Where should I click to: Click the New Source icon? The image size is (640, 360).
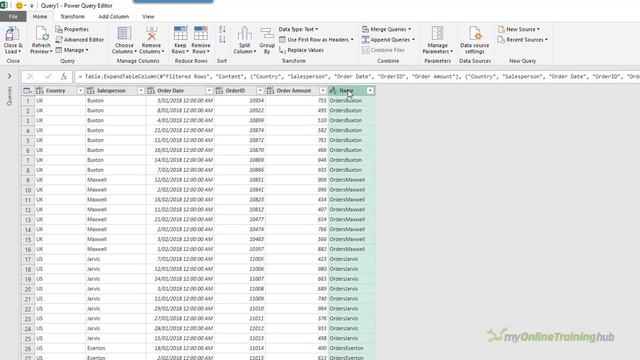(502, 29)
